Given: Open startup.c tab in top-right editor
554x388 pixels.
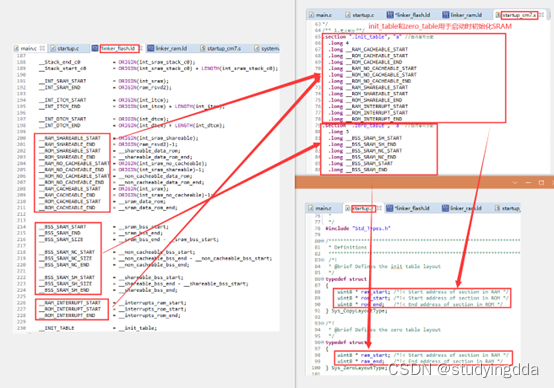Looking at the screenshot, I should [363, 15].
